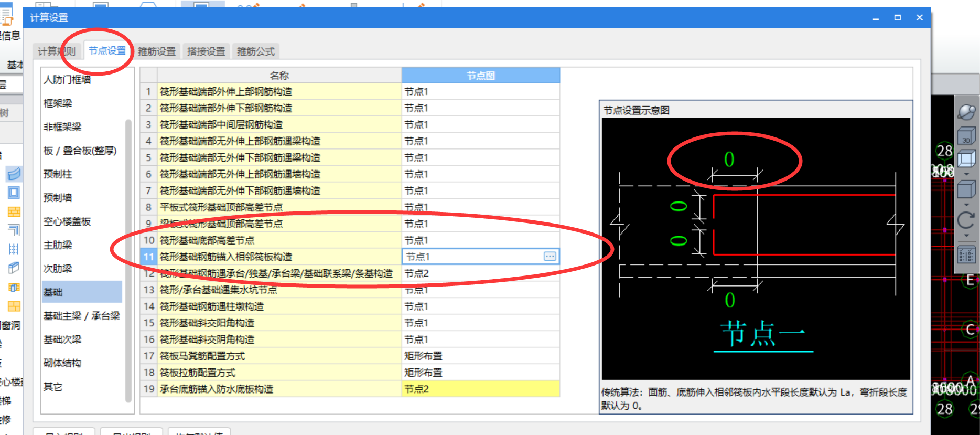
Task: Select 基础次梁 category
Action: click(x=62, y=339)
